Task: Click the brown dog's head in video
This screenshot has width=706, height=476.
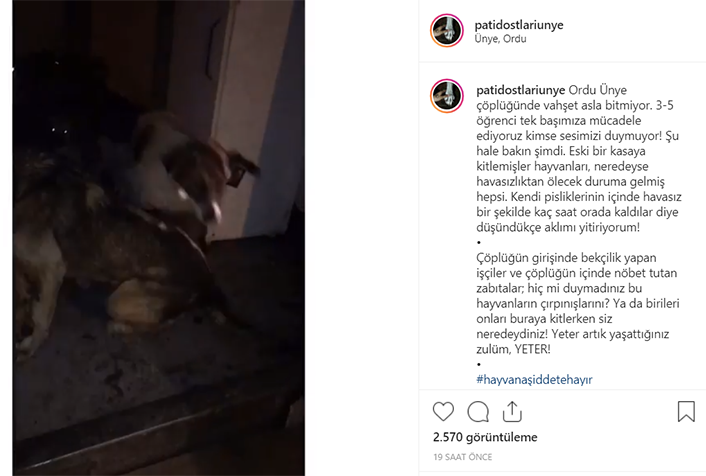Action: [x=197, y=180]
